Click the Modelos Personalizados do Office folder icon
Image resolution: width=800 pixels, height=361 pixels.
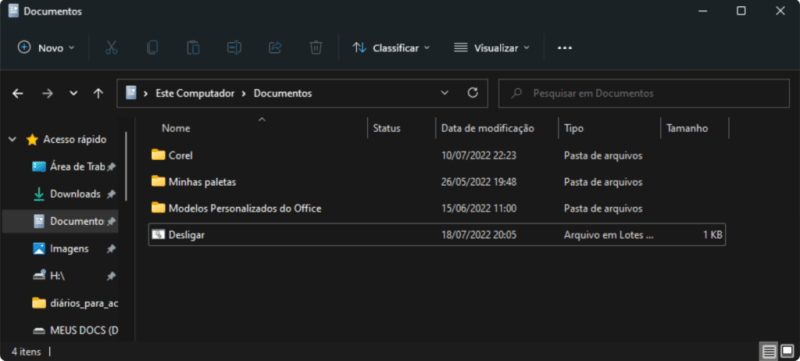pyautogui.click(x=159, y=208)
